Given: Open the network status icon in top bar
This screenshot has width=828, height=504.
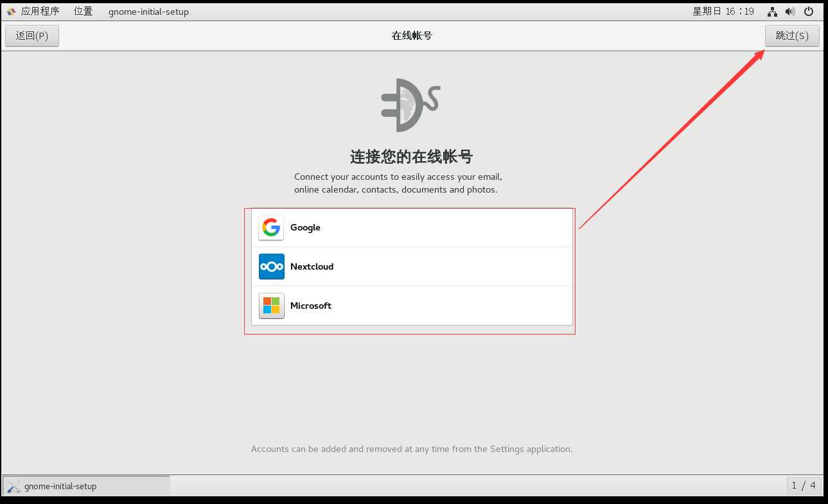Looking at the screenshot, I should click(772, 12).
